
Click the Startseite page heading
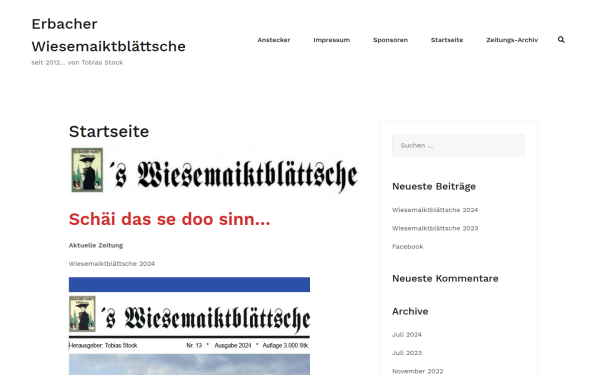109,132
